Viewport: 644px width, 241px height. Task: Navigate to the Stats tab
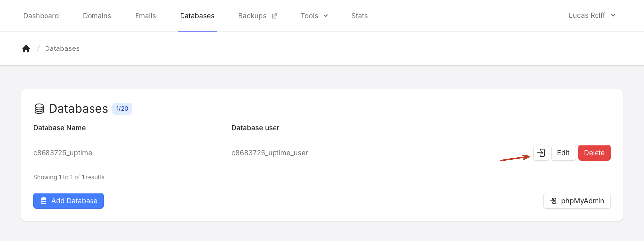coord(359,16)
